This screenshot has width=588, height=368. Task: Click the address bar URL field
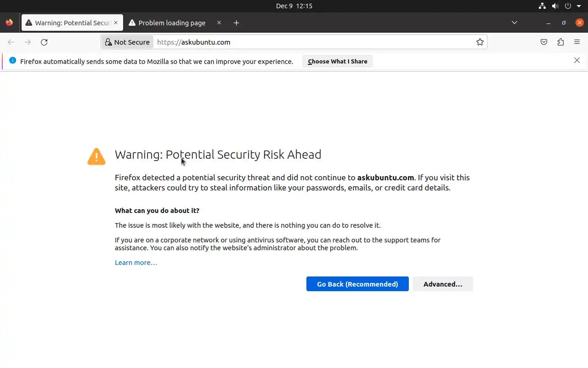tap(312, 42)
